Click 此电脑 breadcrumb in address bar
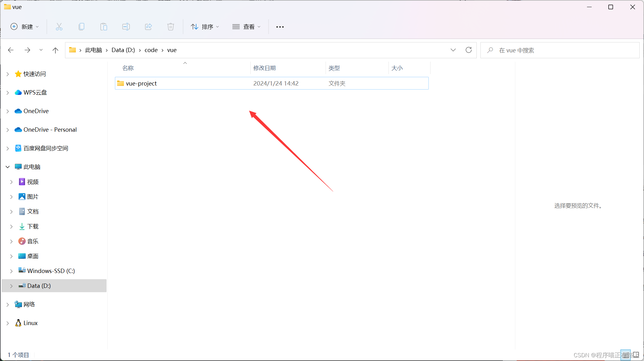Image resolution: width=644 pixels, height=361 pixels. pyautogui.click(x=94, y=50)
